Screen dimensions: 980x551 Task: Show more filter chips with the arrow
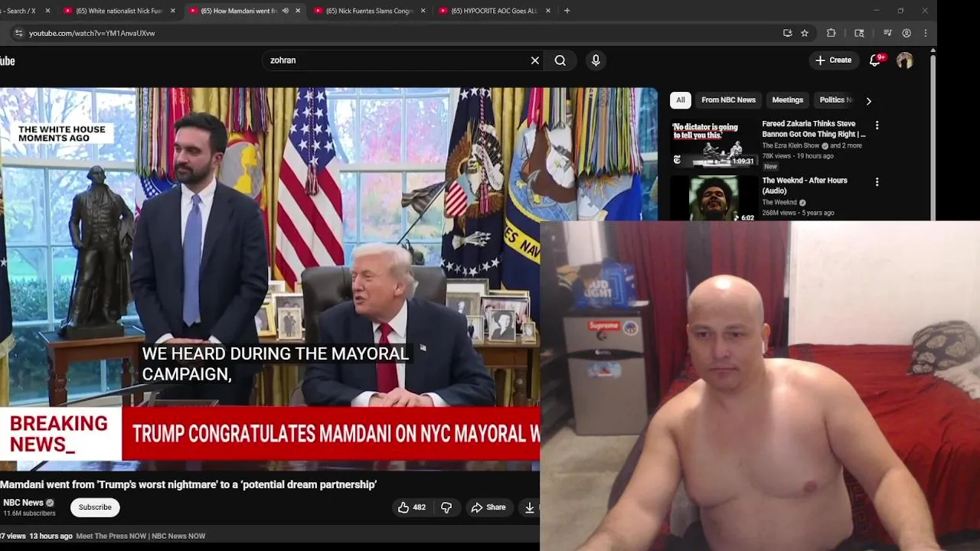point(868,100)
